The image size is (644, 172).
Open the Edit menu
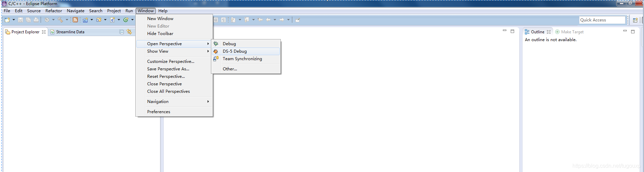click(x=19, y=11)
